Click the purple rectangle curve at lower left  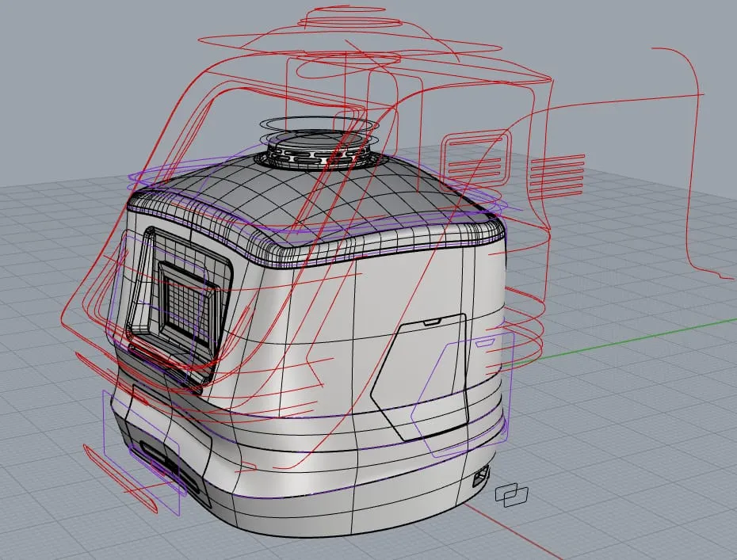(x=141, y=452)
